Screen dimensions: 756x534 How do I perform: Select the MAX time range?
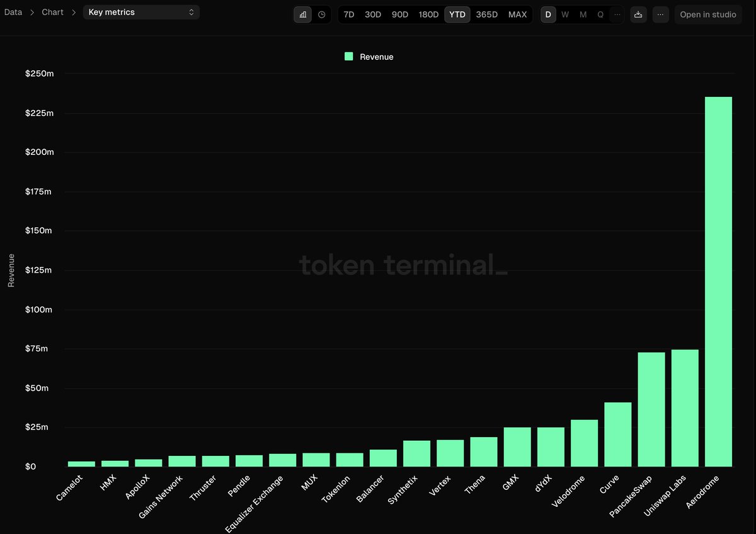(518, 14)
